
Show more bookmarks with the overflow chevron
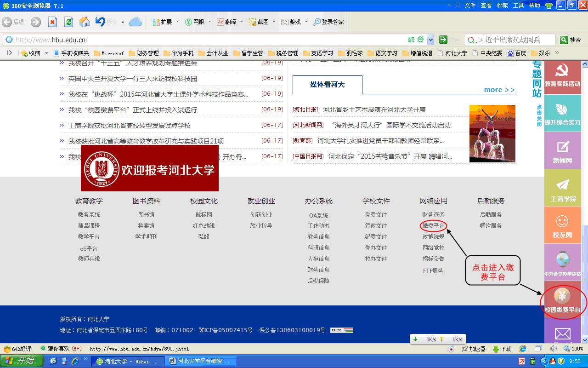tap(557, 53)
